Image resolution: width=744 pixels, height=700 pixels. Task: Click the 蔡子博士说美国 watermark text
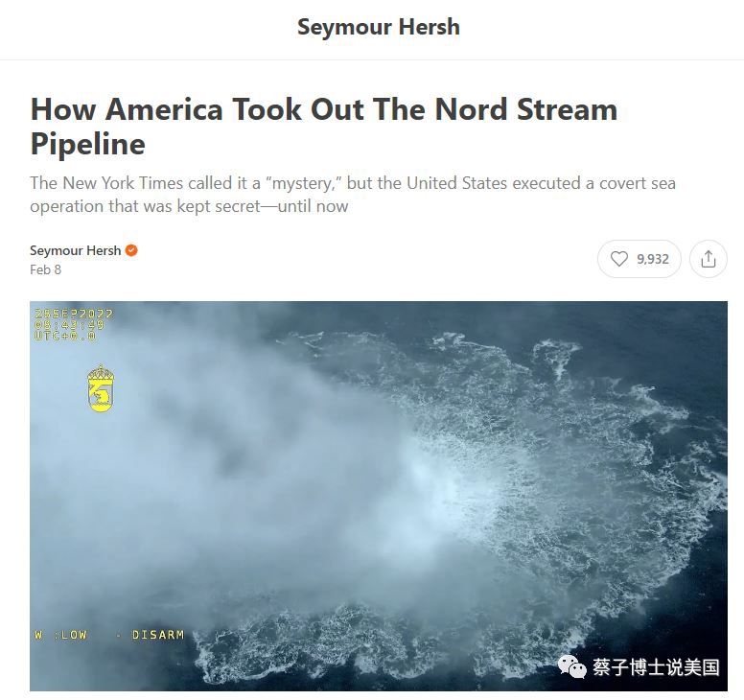click(x=656, y=667)
